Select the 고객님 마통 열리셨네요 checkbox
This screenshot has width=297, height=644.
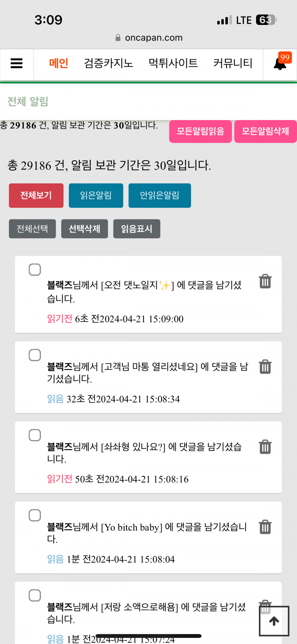tap(35, 355)
